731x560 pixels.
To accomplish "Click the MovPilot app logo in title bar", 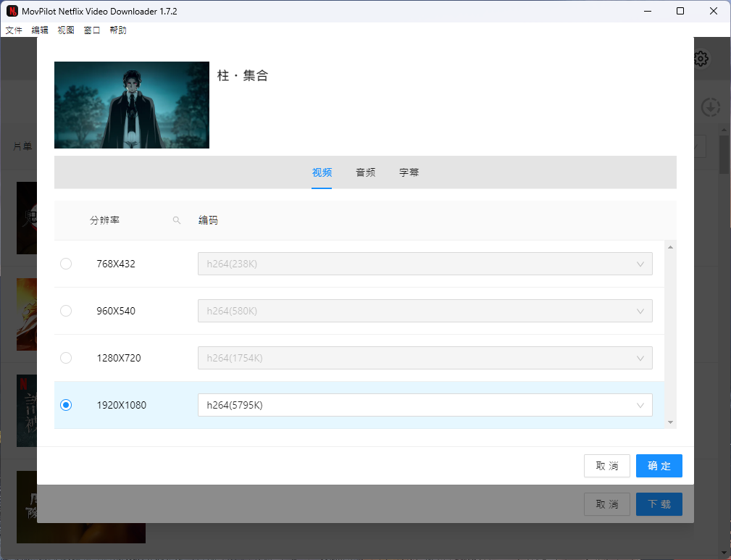I will pos(12,11).
